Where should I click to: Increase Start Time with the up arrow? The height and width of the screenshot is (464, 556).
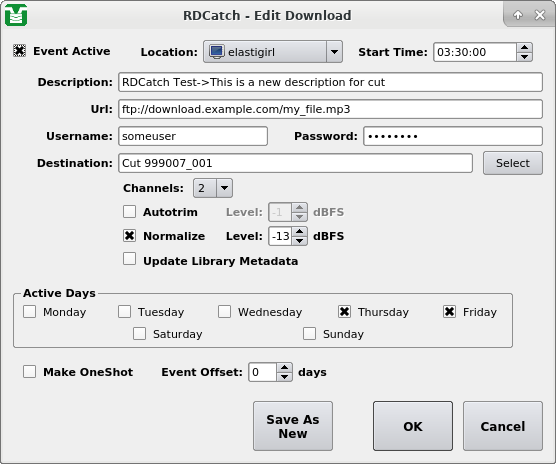tap(524, 47)
